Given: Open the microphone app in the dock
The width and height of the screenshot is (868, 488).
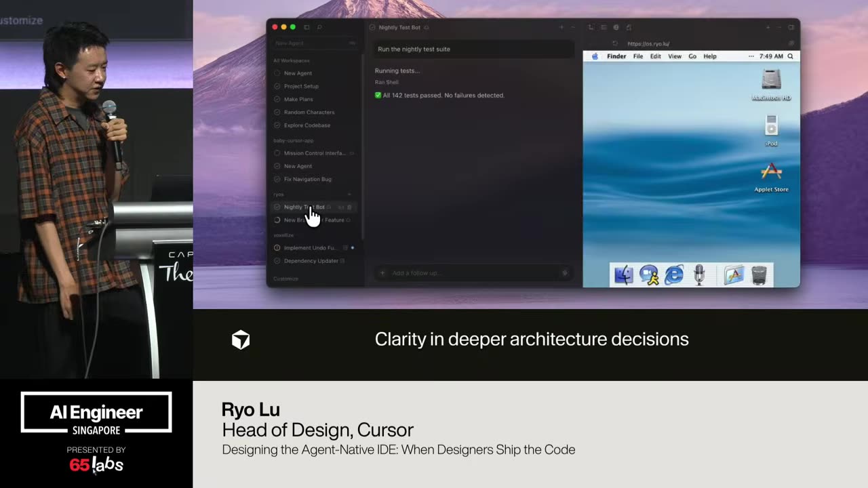Looking at the screenshot, I should [x=699, y=274].
